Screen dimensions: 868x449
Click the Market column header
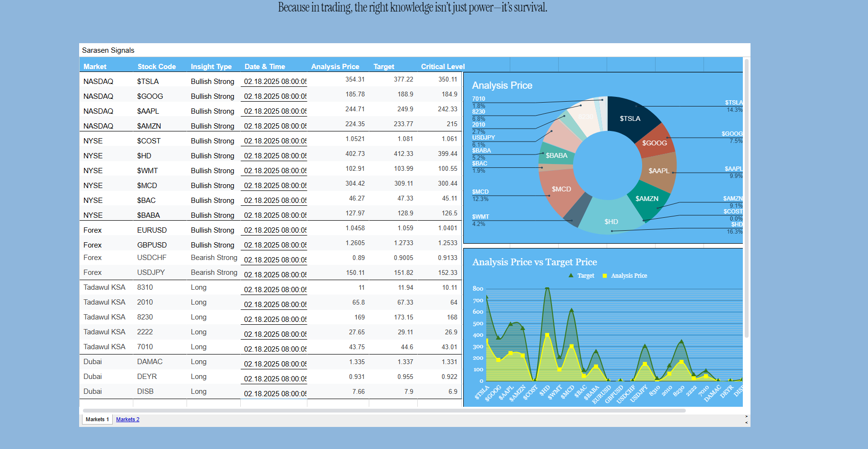[95, 67]
